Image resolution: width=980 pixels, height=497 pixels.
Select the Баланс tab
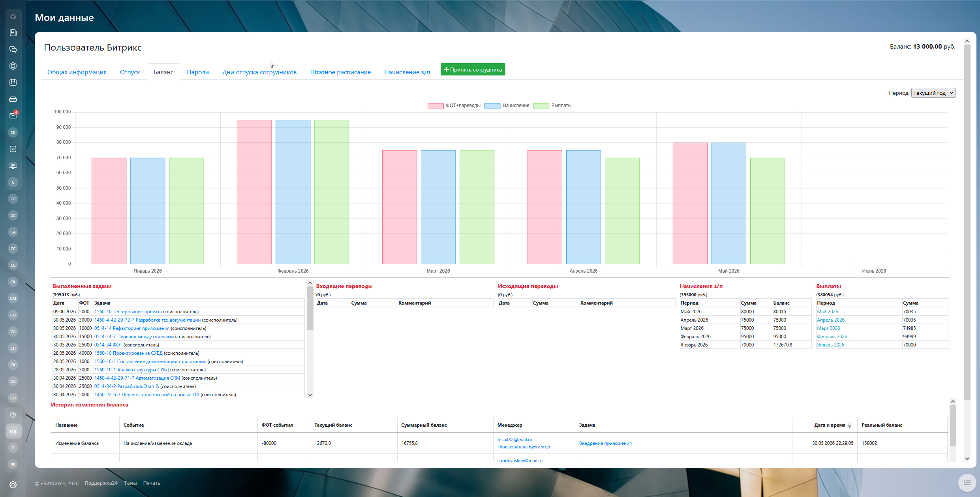163,72
